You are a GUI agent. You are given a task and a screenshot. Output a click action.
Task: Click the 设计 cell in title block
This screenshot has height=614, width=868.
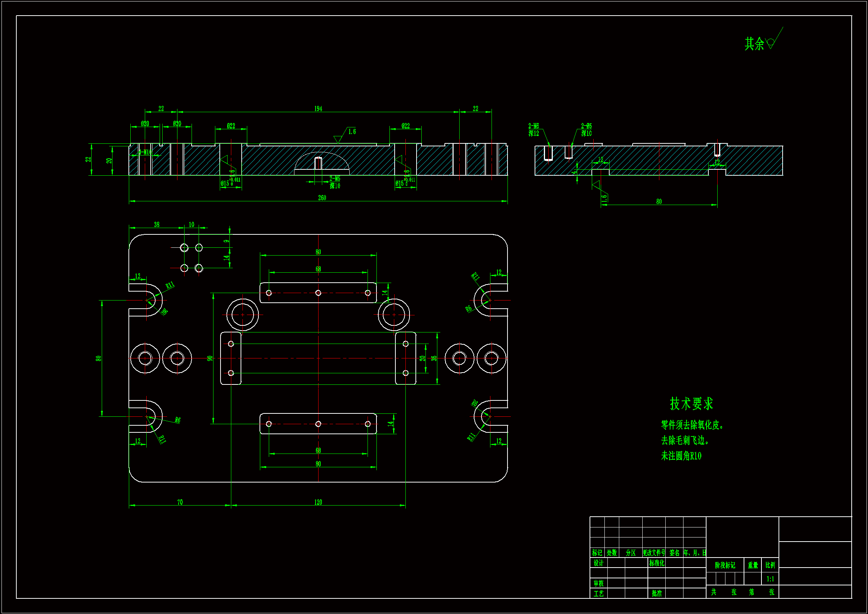pyautogui.click(x=598, y=563)
